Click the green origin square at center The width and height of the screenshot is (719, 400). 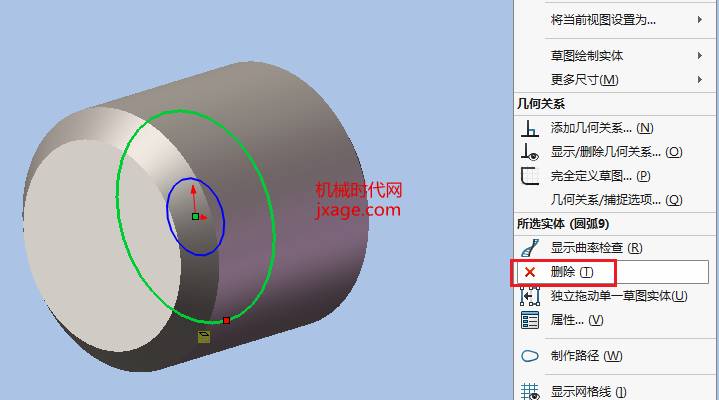pyautogui.click(x=195, y=217)
